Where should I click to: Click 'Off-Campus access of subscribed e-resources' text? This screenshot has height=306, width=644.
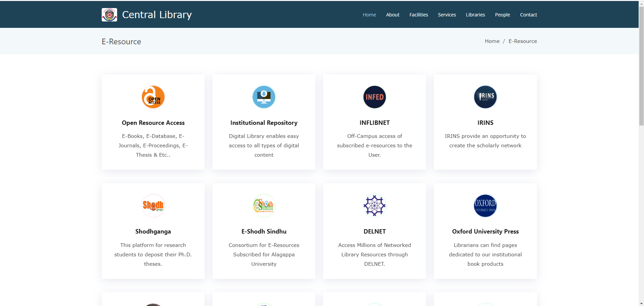click(375, 145)
